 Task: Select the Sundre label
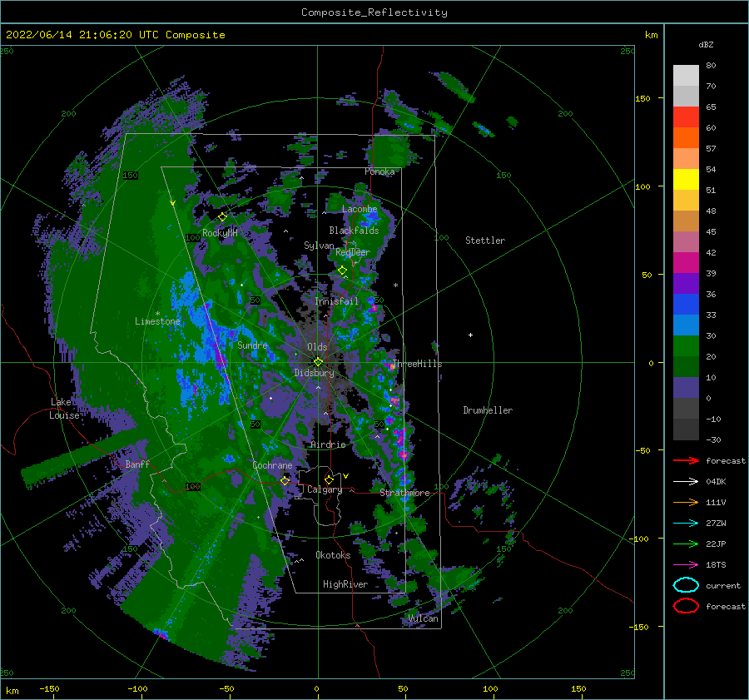coord(252,345)
